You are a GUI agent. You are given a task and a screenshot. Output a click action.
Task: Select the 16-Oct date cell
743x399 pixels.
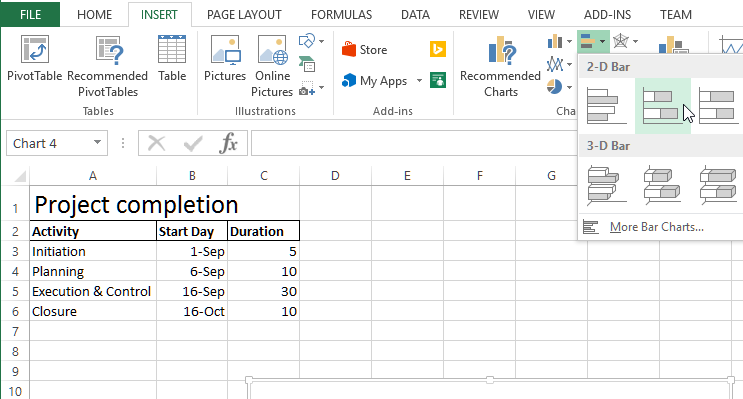point(192,311)
